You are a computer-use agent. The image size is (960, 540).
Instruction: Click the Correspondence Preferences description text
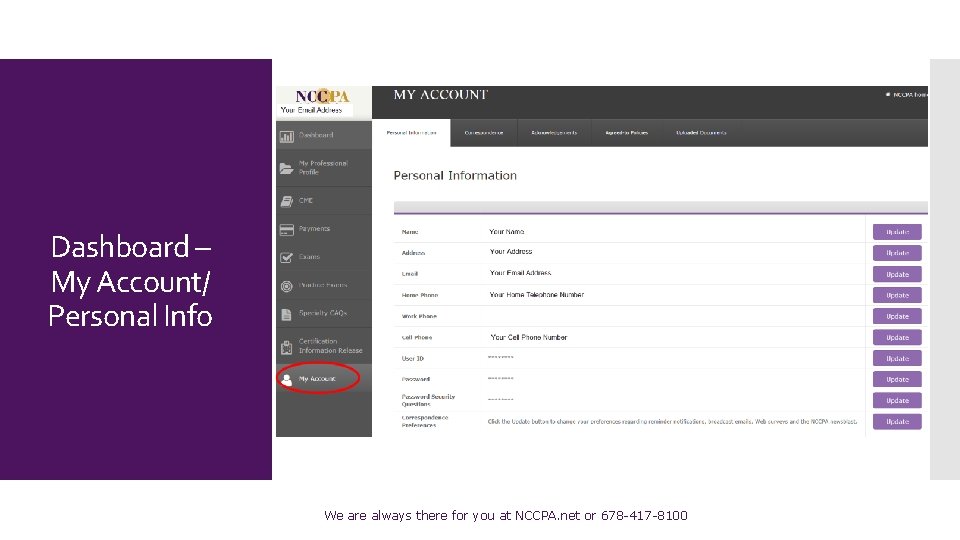672,422
